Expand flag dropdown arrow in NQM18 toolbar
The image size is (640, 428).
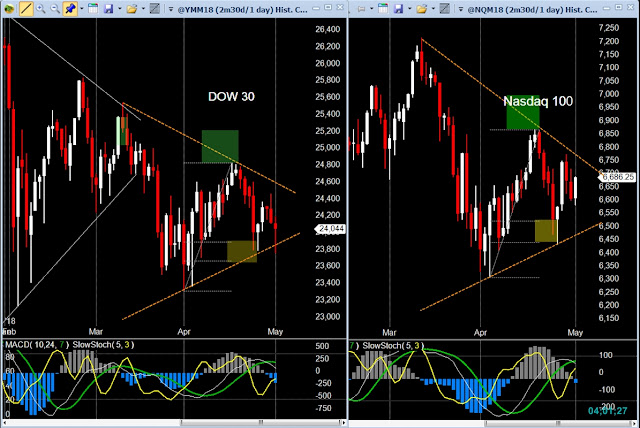[x=371, y=9]
